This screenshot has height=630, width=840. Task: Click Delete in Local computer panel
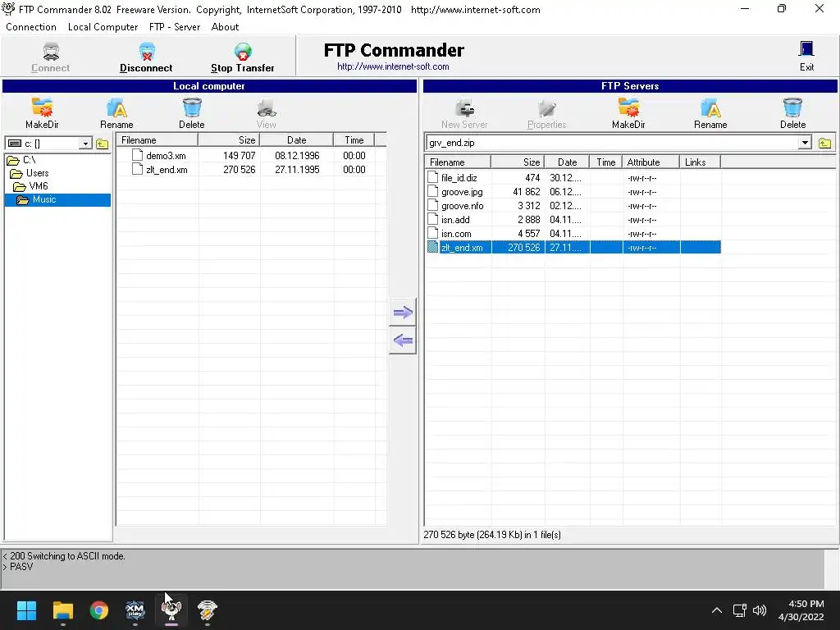[192, 113]
